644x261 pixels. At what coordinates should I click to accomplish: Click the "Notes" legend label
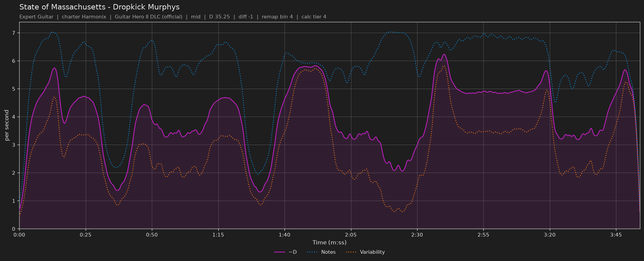(328, 252)
